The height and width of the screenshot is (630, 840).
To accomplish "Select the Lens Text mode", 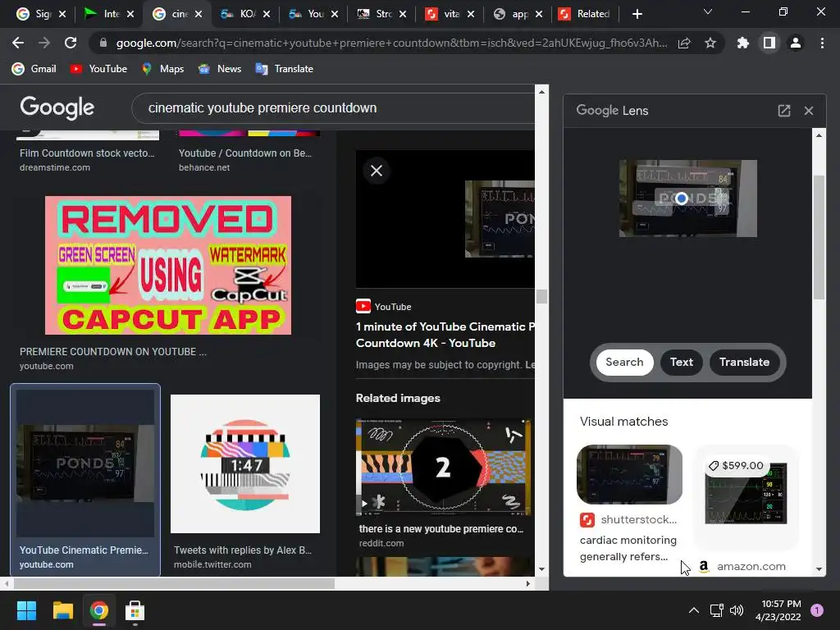I will click(x=682, y=362).
